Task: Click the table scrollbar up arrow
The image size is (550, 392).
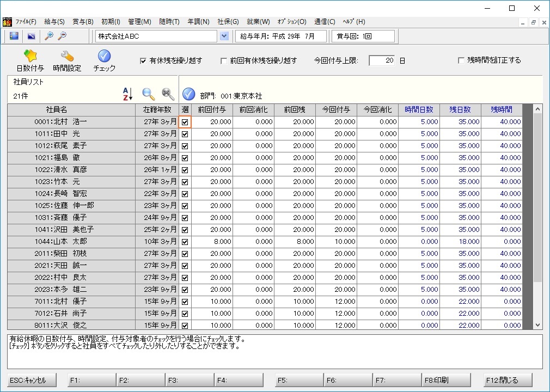Action: pyautogui.click(x=537, y=109)
